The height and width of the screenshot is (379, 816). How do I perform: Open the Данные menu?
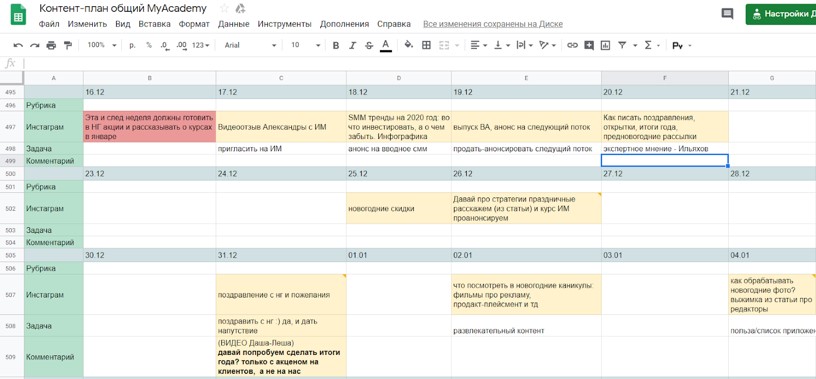[x=234, y=24]
